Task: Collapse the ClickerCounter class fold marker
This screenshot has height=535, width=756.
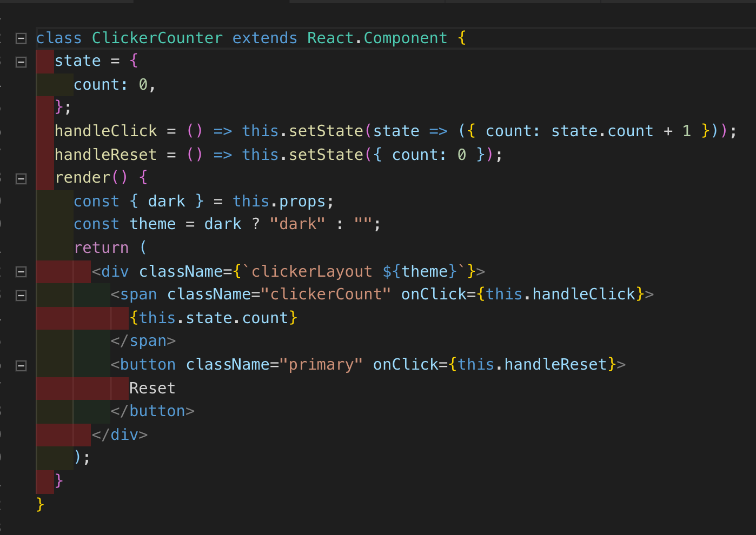Action: [x=21, y=38]
